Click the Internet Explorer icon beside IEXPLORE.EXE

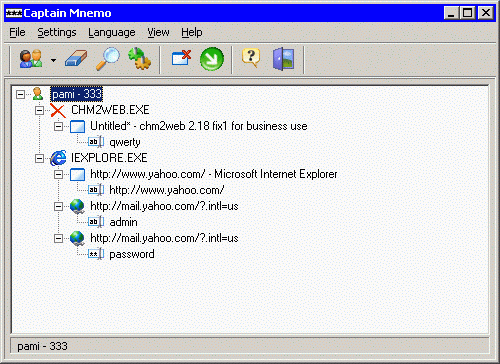pos(58,158)
